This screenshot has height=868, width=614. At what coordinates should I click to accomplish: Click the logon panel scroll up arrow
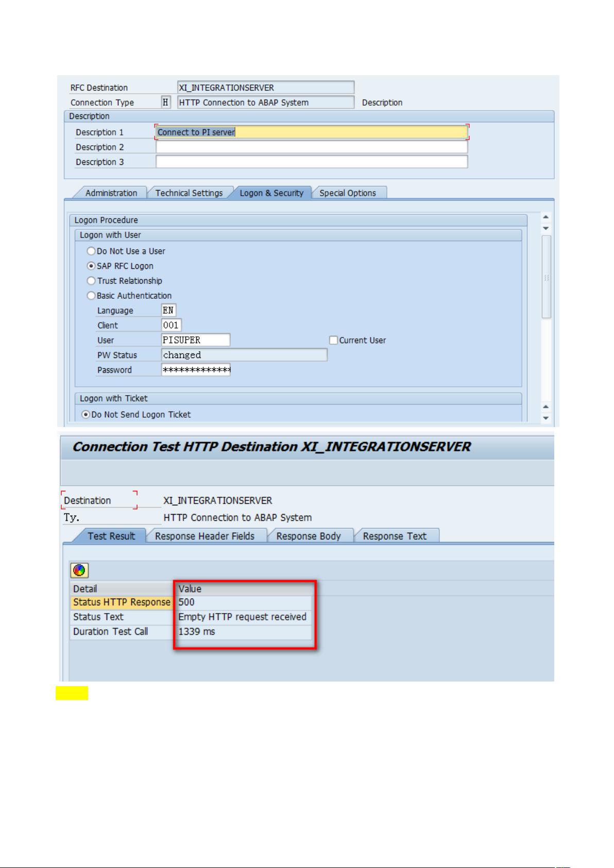[x=547, y=217]
